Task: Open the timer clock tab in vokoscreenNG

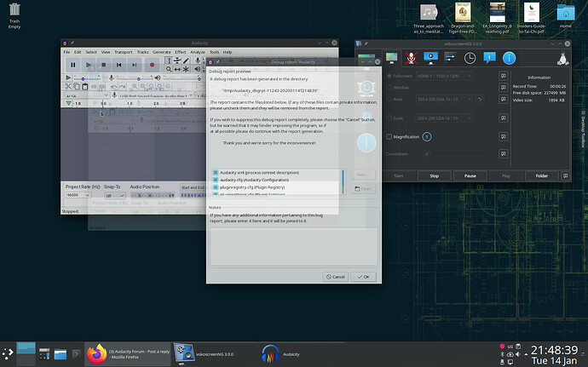Action: pos(470,58)
